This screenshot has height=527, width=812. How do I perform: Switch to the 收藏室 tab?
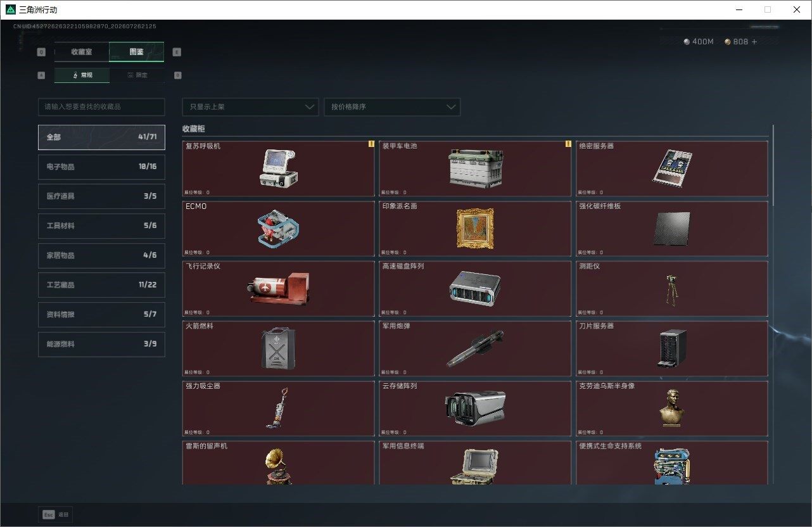82,52
